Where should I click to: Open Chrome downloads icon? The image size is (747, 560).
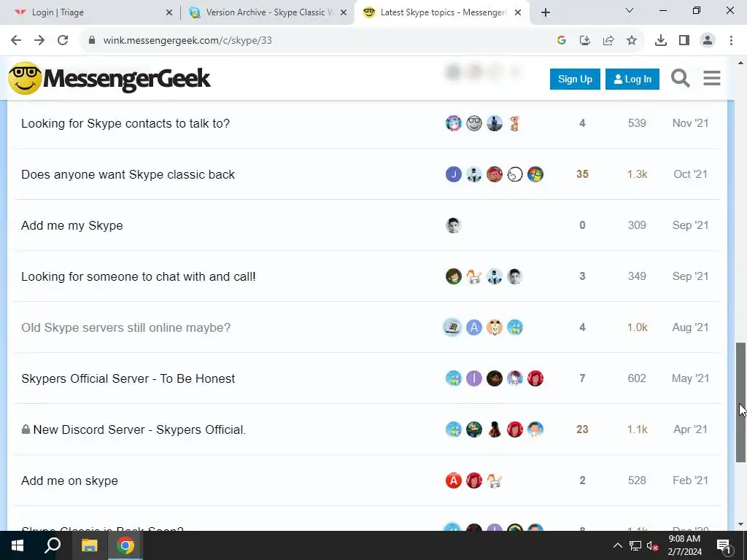(x=661, y=41)
